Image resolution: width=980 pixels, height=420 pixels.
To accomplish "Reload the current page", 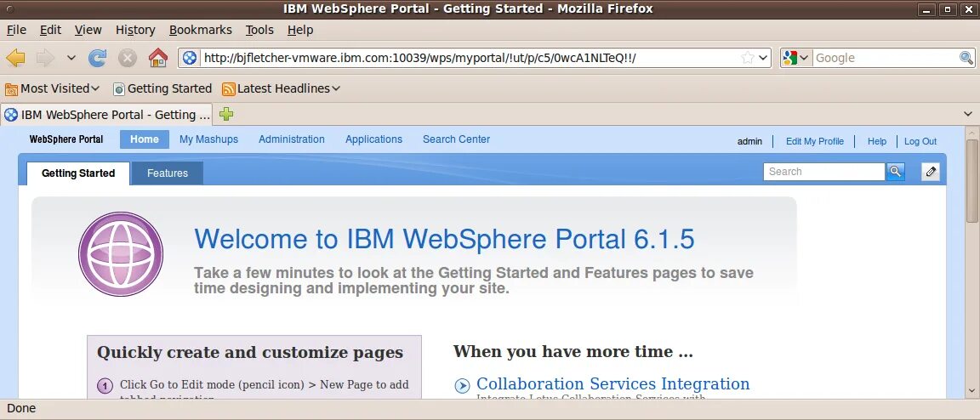I will coord(97,58).
